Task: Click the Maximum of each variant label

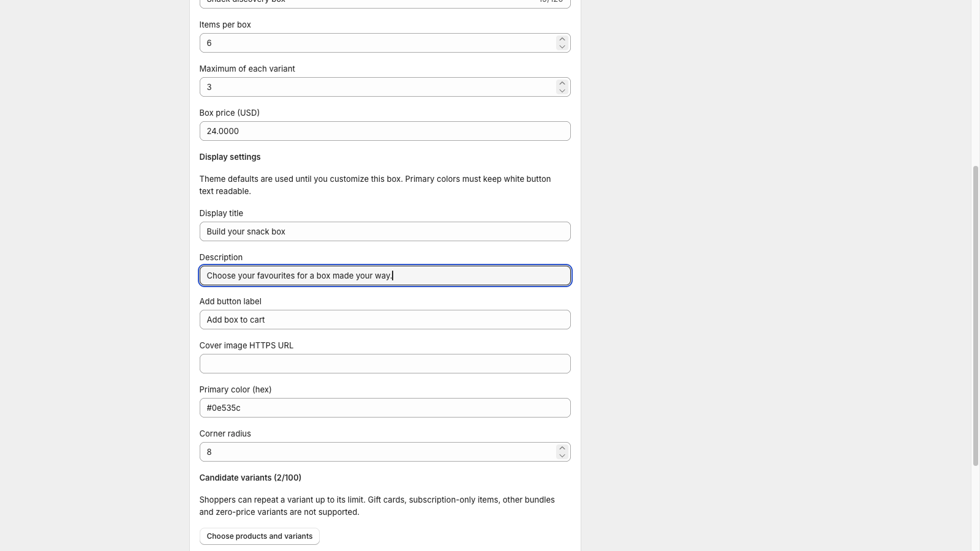Action: 247,69
